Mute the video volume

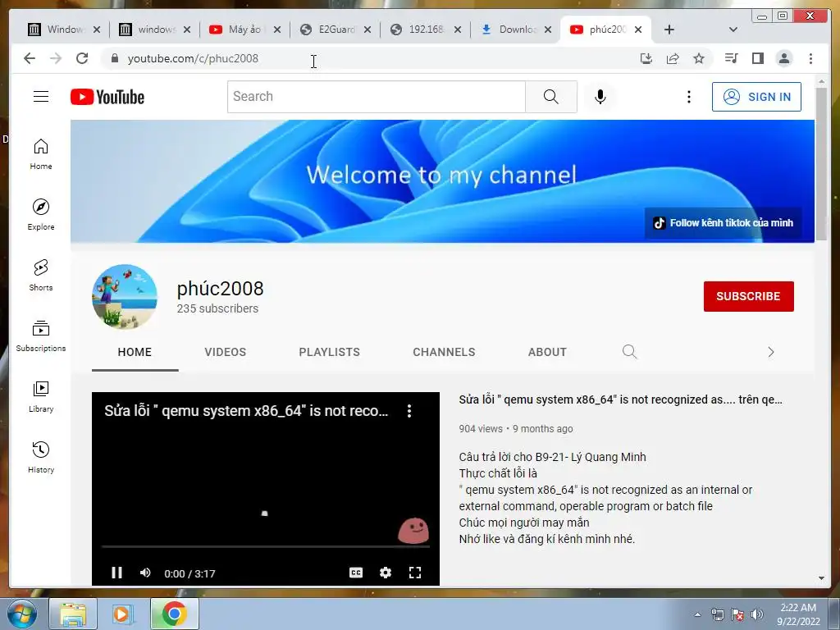145,573
